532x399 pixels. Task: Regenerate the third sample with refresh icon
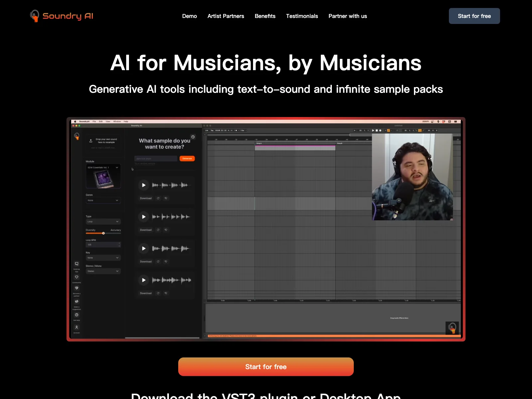click(x=158, y=262)
